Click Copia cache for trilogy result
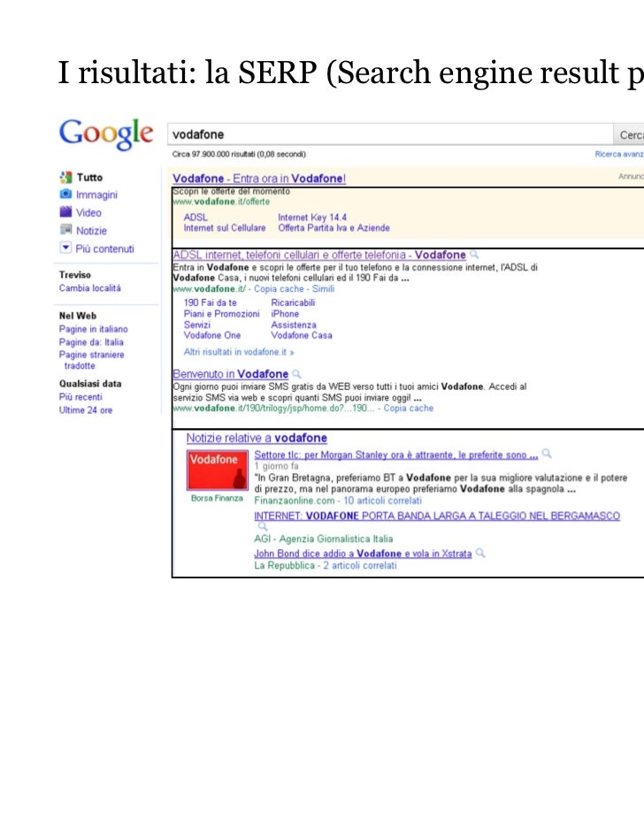Screen dimensions: 644x834 coord(409,408)
